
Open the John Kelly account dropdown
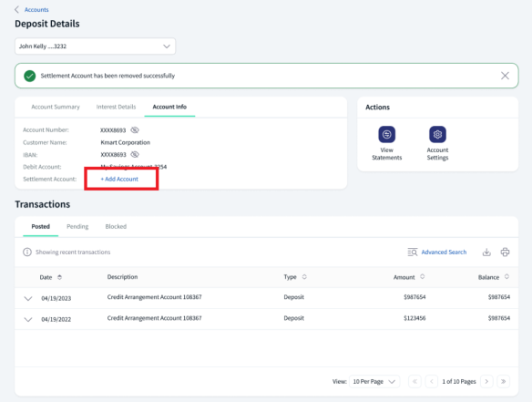(x=95, y=46)
